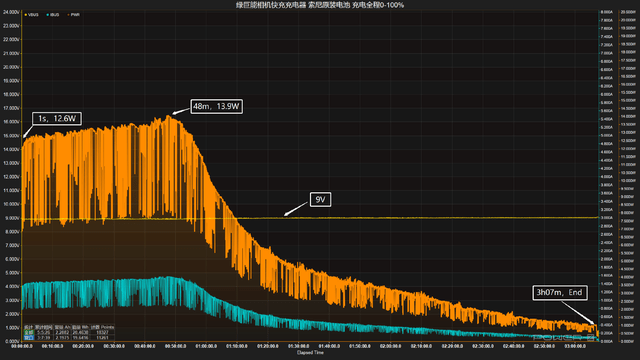
Task: Click the 02:00:00.0 tick on time axis
Action: coord(391,346)
